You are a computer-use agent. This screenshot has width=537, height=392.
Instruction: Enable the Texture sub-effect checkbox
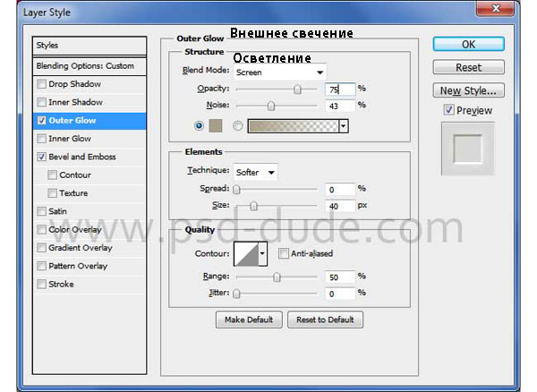click(x=52, y=193)
